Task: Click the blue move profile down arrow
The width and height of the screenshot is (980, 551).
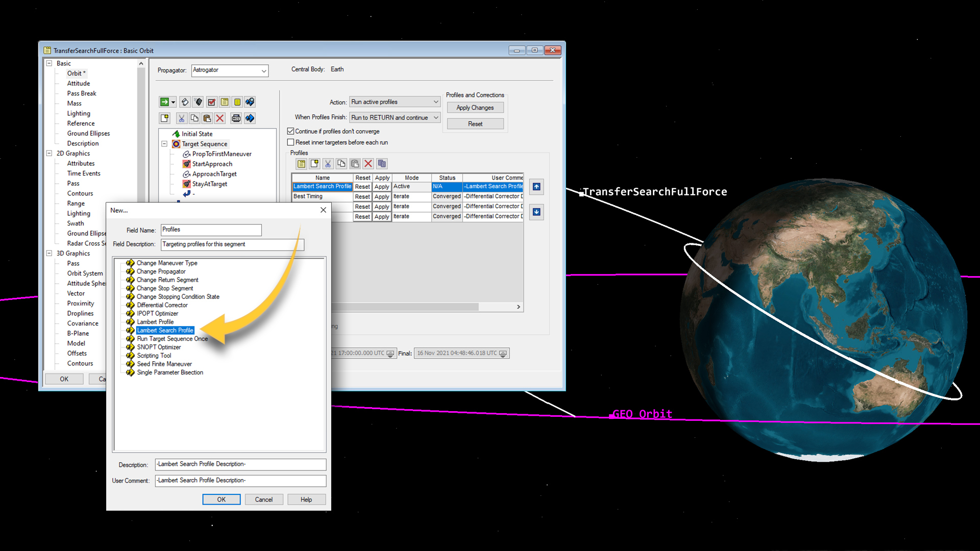Action: [536, 212]
